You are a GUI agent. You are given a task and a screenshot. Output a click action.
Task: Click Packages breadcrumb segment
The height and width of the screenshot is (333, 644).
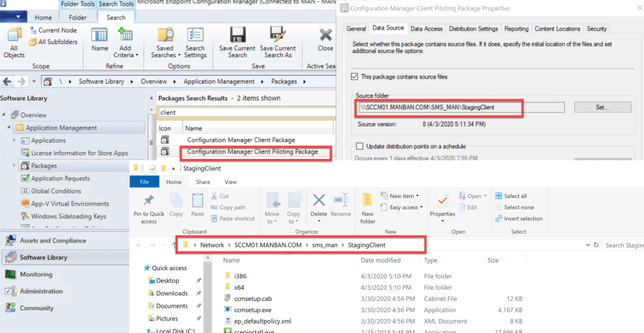[284, 81]
